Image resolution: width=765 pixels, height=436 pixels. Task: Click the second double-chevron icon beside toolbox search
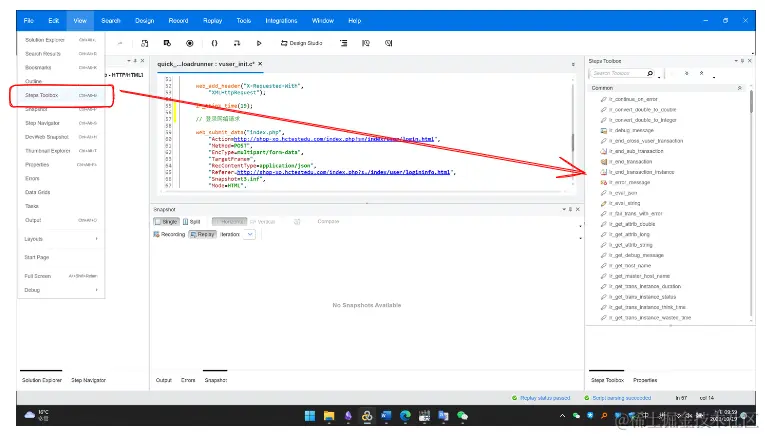coord(702,73)
